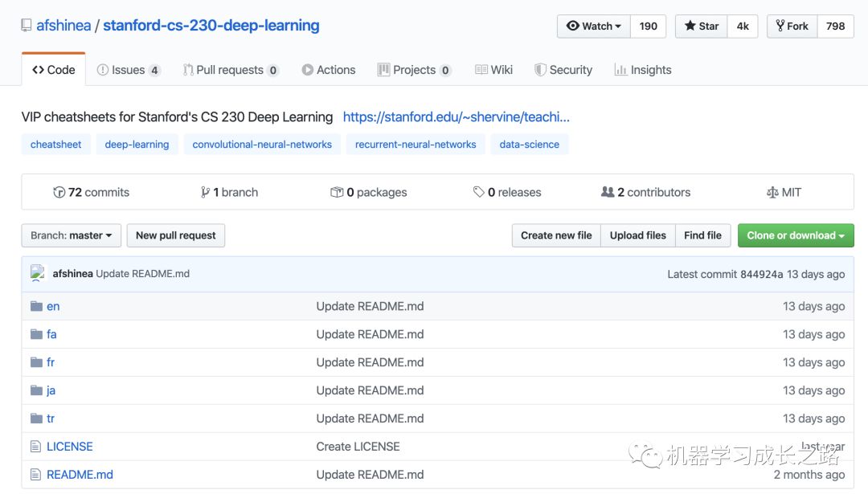Click the Upload files button

(x=637, y=235)
